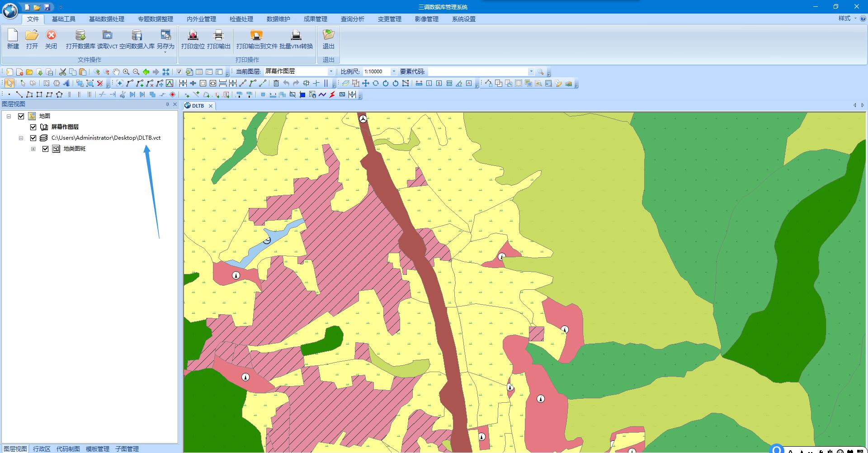Select the arrow pointer selection tool

pyautogui.click(x=9, y=83)
